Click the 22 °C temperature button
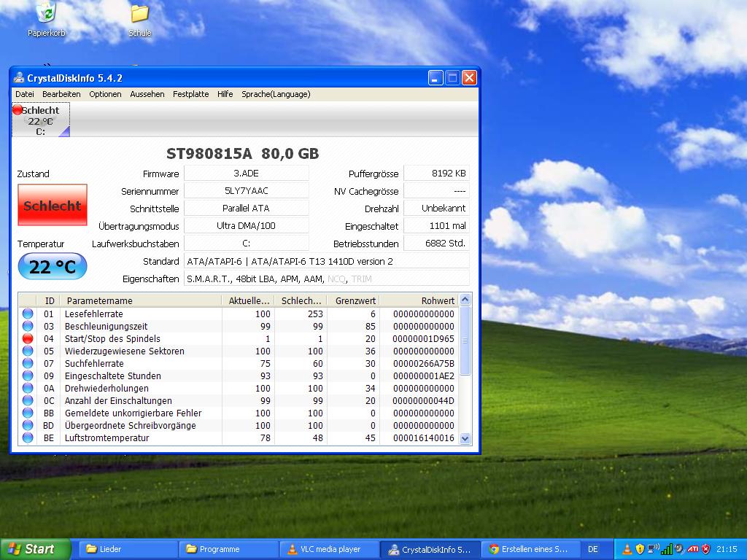Image resolution: width=747 pixels, height=560 pixels. tap(53, 266)
